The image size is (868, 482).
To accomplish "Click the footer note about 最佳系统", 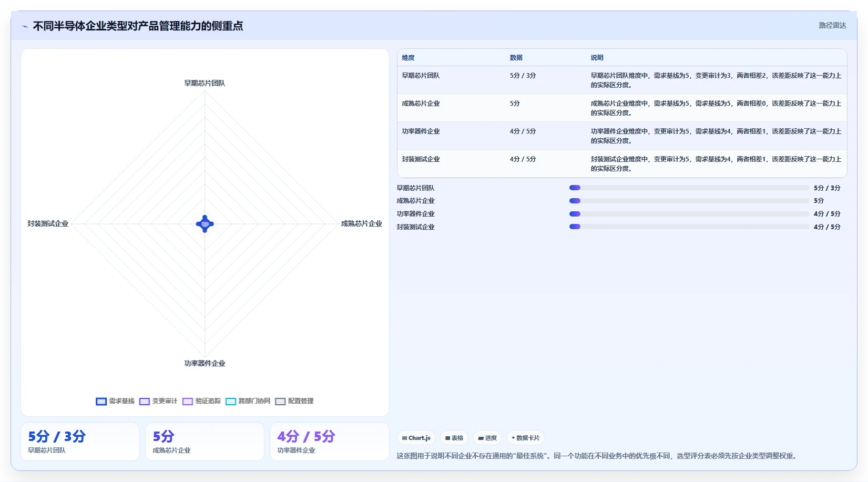I will point(598,456).
